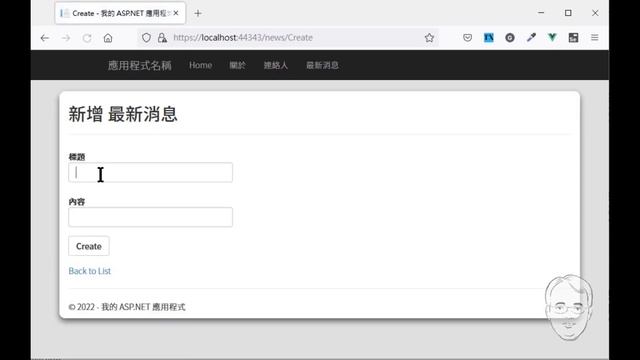Screen dimensions: 640x360
Task: Click the extension icon left of the menu
Action: pos(573,38)
